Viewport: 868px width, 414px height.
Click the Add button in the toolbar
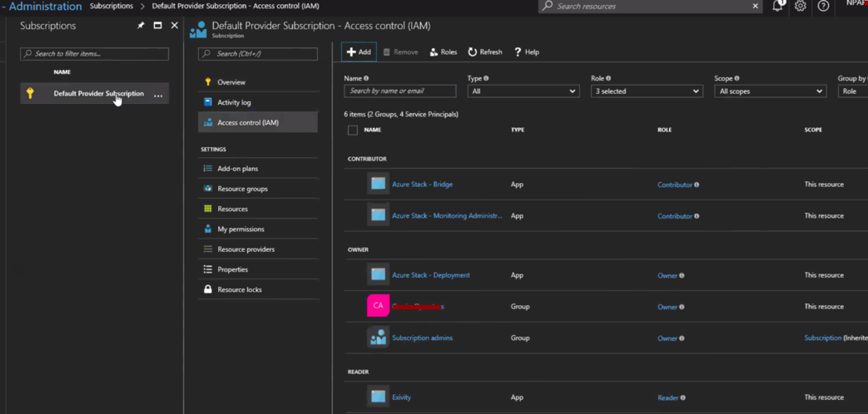tap(359, 52)
